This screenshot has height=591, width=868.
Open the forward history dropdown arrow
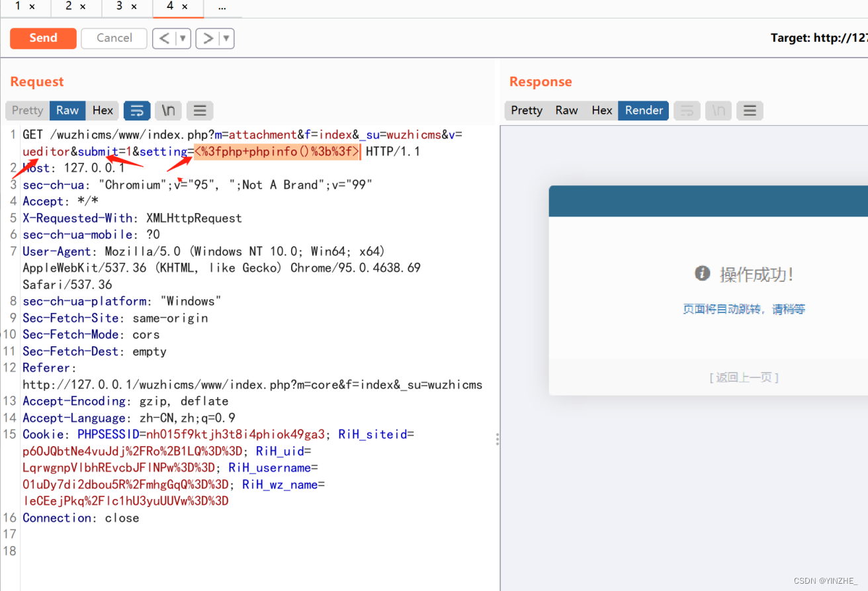coord(227,38)
